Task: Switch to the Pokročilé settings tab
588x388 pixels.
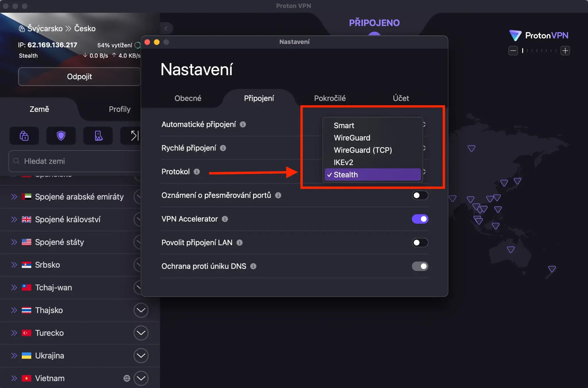Action: [x=330, y=98]
